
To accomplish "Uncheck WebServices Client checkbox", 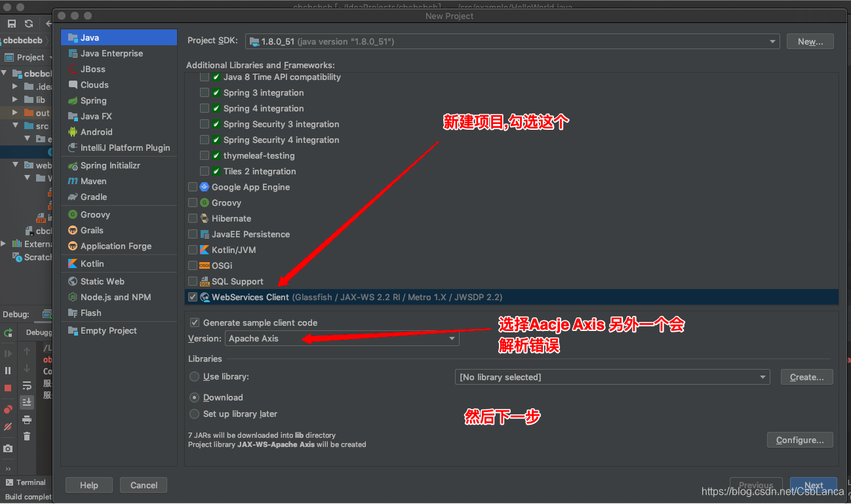I will coord(193,297).
